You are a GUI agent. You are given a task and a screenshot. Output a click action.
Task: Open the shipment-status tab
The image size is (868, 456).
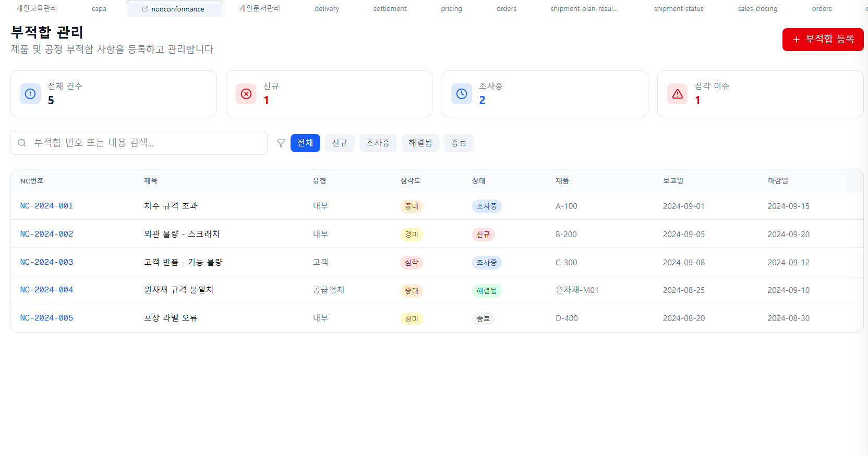[678, 9]
